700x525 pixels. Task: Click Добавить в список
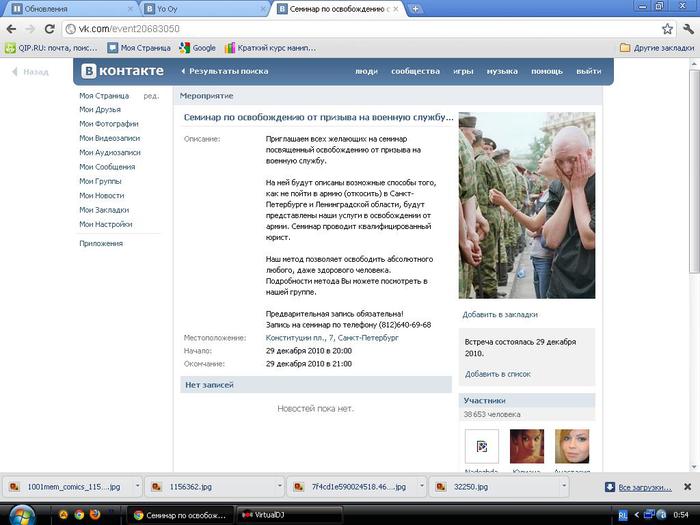[x=498, y=374]
